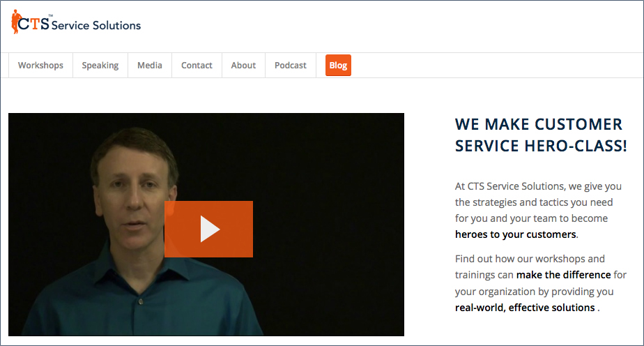Click the man's blue shirt in the video

coord(139,300)
